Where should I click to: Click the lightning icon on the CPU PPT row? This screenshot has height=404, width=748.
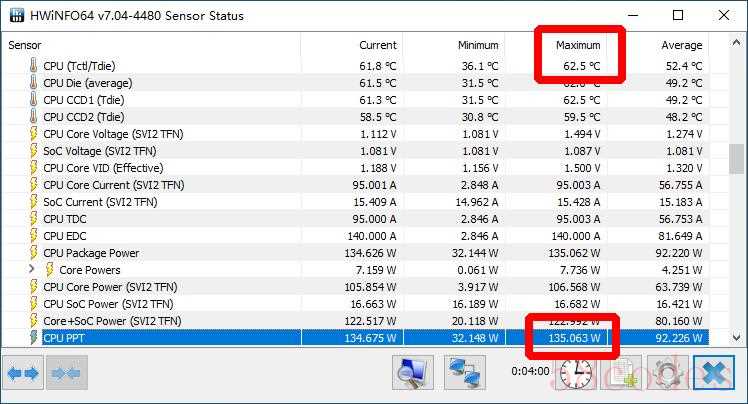(33, 338)
